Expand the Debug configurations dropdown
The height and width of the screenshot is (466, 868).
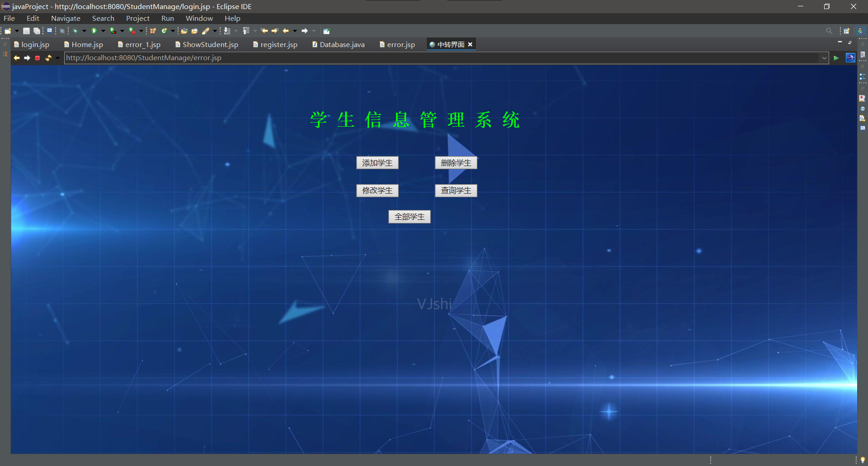(x=84, y=31)
